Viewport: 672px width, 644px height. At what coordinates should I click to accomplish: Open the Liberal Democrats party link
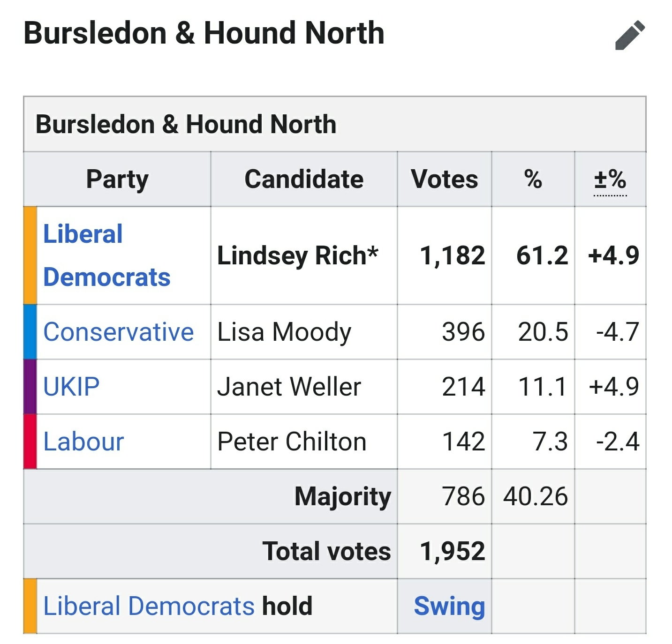pyautogui.click(x=106, y=255)
